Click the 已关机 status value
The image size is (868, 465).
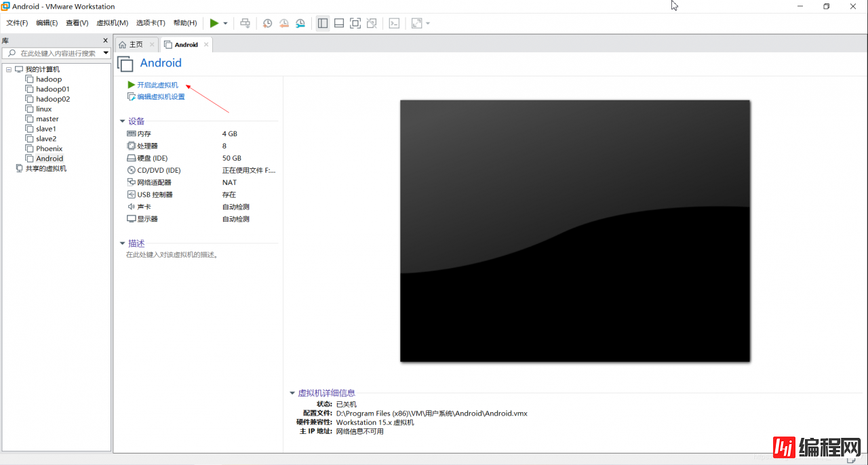(x=346, y=405)
